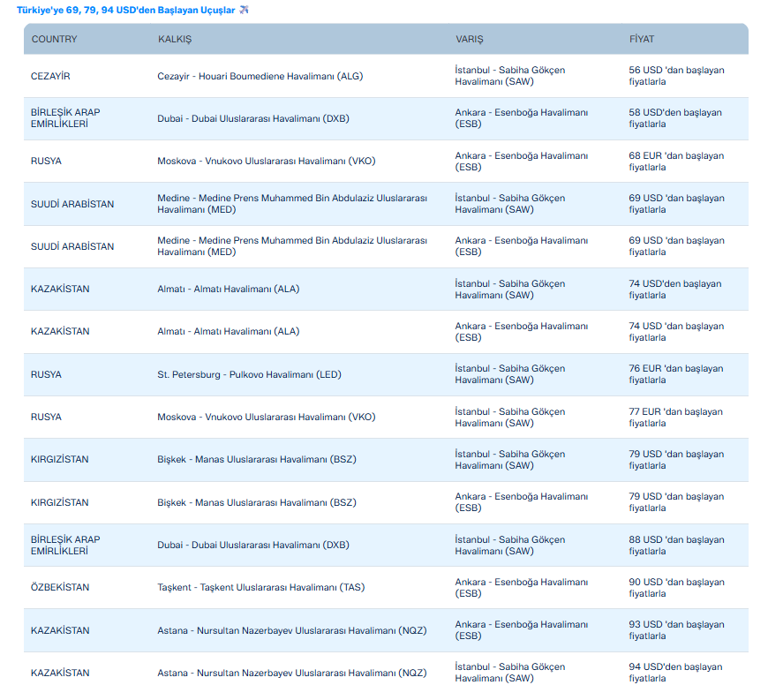Select Dubai (DXB) departure in the 58 USD row

click(253, 118)
